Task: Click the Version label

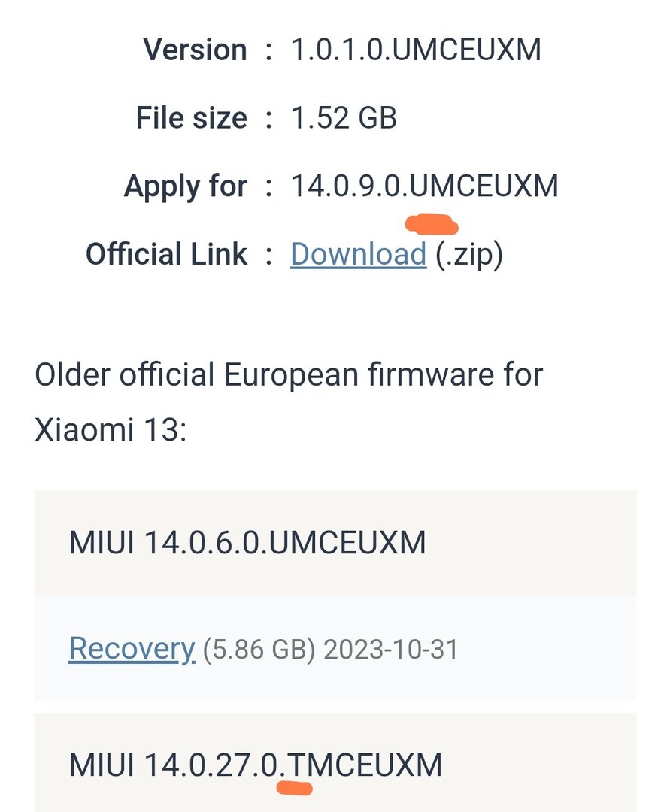Action: tap(195, 50)
